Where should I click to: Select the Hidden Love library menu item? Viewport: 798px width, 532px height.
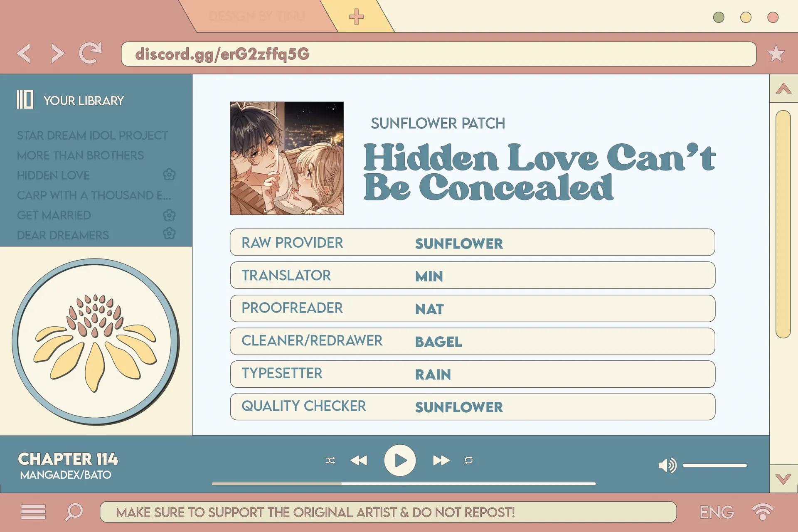click(54, 176)
